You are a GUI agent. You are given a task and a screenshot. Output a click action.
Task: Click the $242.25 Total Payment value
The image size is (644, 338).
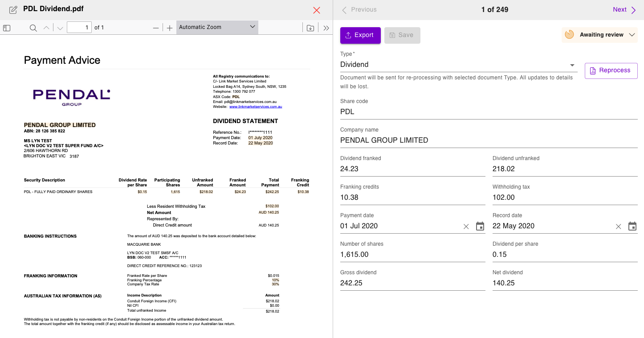[271, 192]
